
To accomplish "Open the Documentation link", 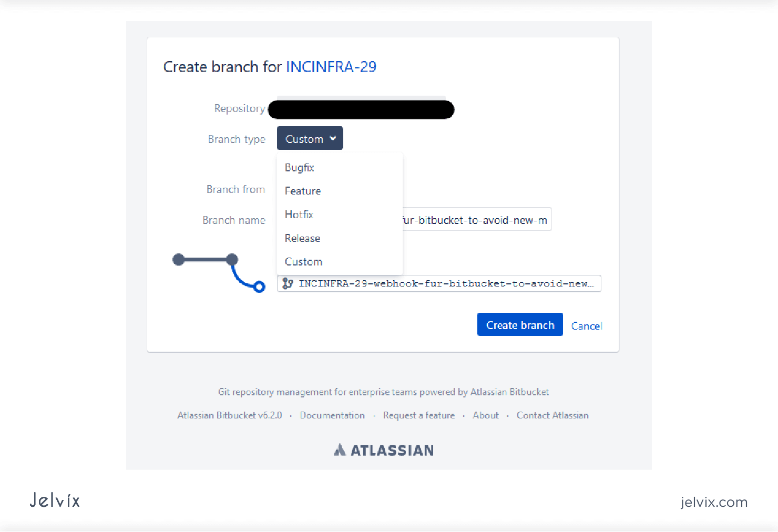I will pyautogui.click(x=332, y=415).
